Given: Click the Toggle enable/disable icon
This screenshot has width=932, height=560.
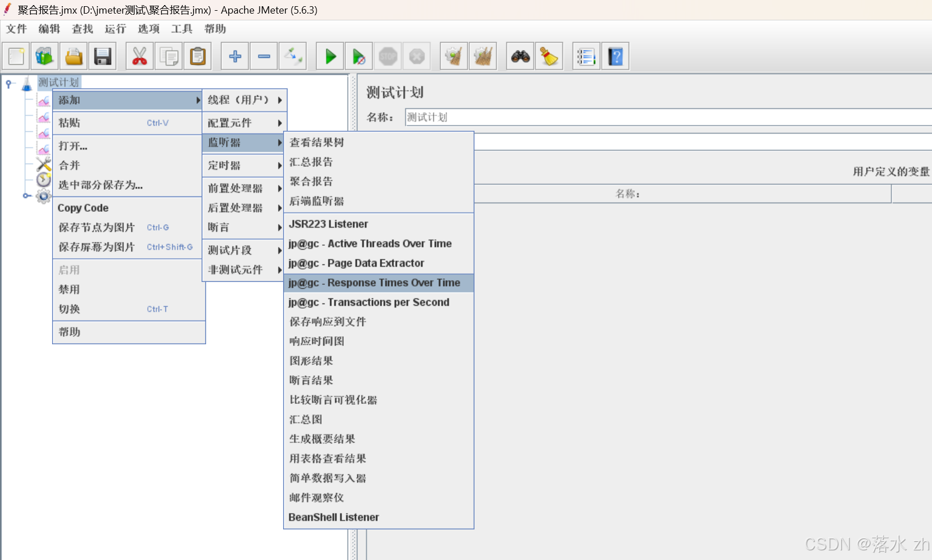Looking at the screenshot, I should point(293,56).
